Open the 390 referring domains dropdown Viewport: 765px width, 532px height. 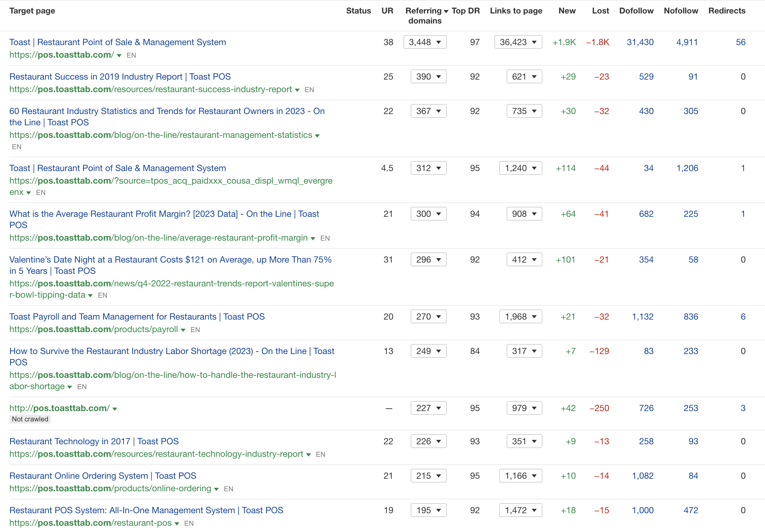(x=428, y=76)
